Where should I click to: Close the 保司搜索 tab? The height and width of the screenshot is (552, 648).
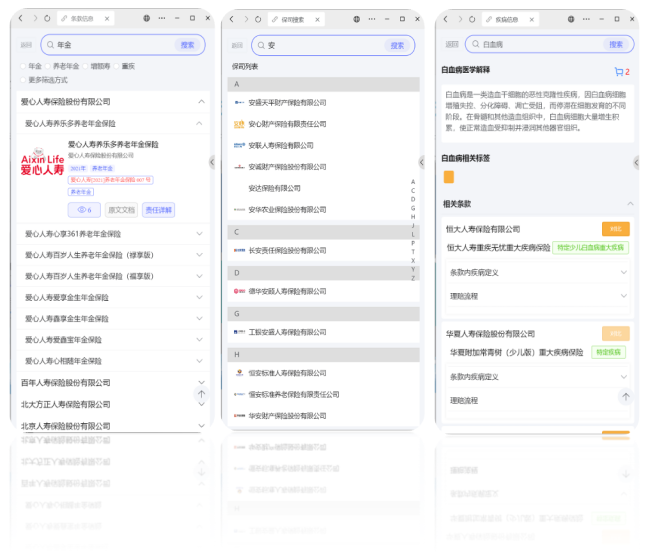click(317, 19)
